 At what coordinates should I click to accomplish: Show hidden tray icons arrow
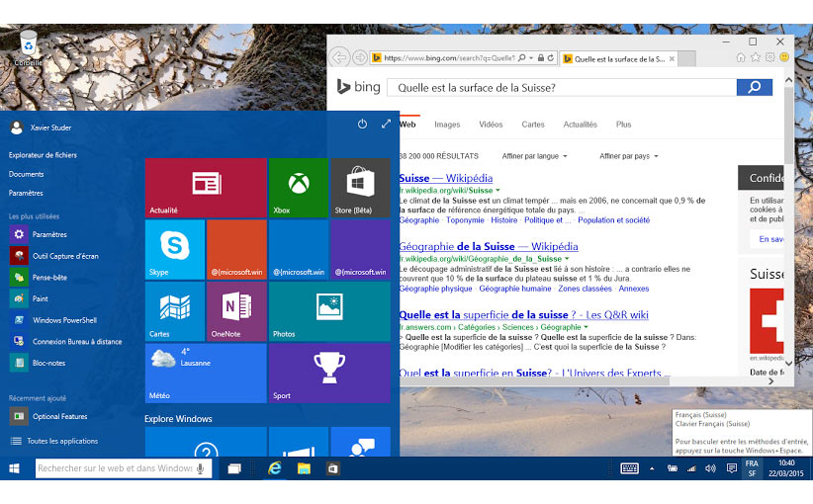pyautogui.click(x=652, y=468)
